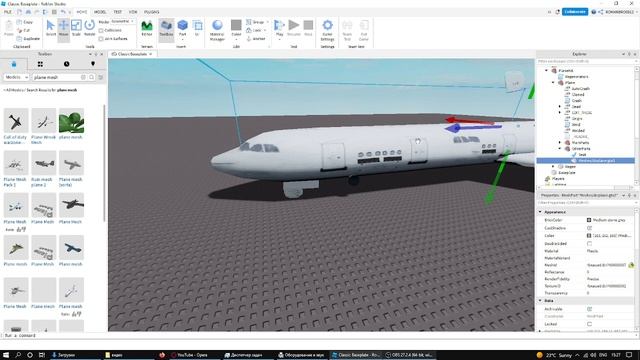This screenshot has width=640, height=360.
Task: Select the Players service in Explorer
Action: [x=558, y=178]
